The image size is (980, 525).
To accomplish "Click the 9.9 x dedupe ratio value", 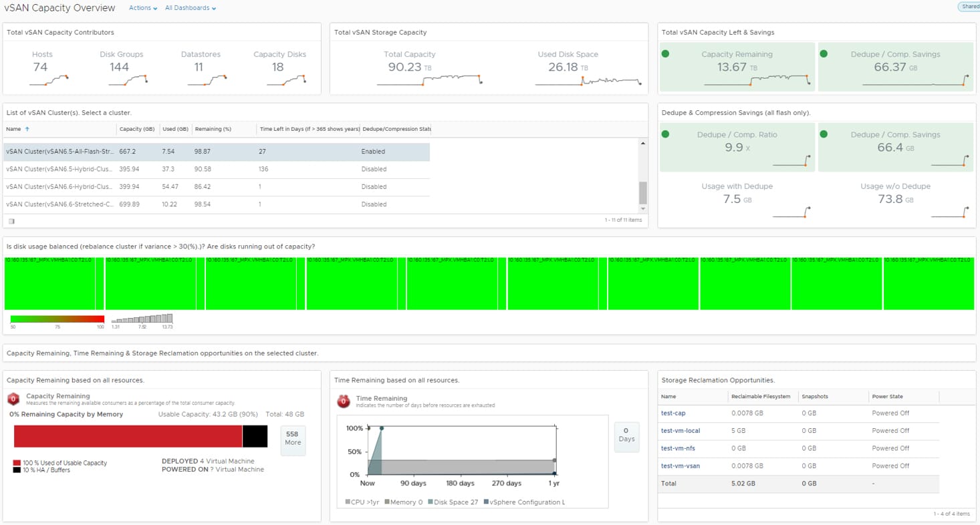I will point(737,147).
